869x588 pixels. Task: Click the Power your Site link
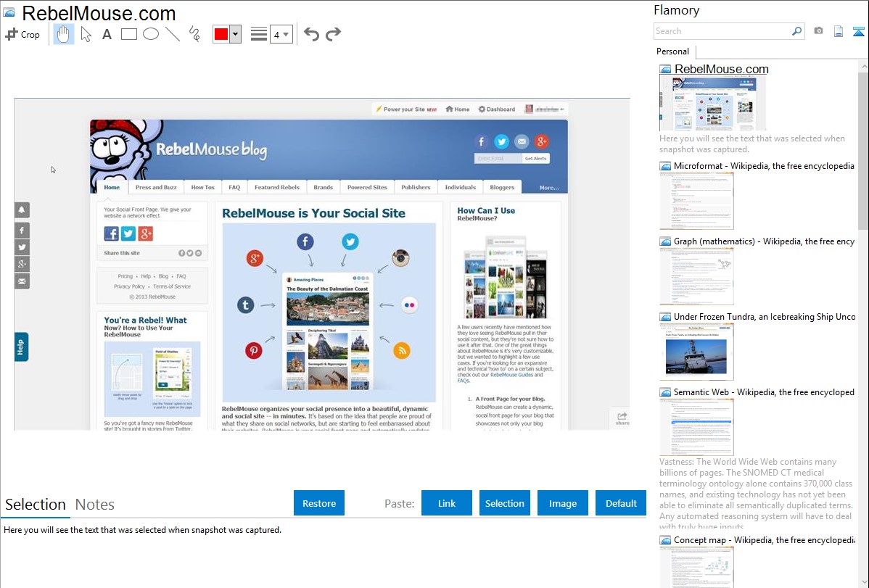coord(406,109)
